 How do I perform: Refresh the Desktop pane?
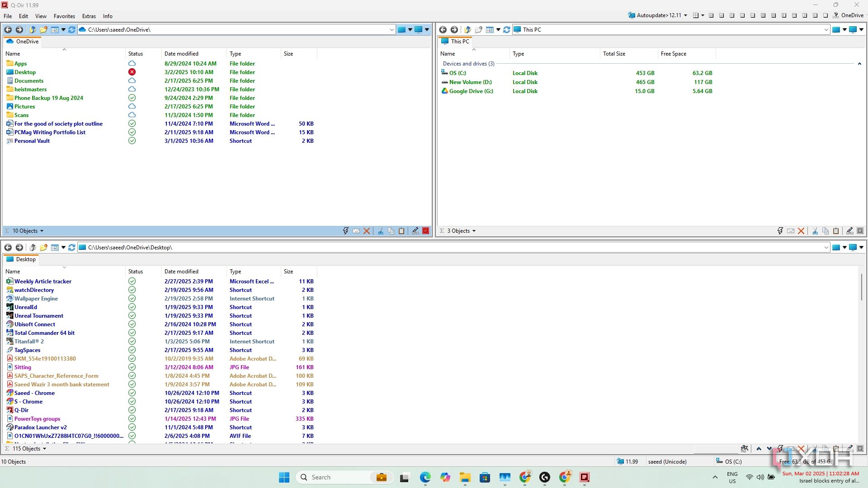[71, 248]
